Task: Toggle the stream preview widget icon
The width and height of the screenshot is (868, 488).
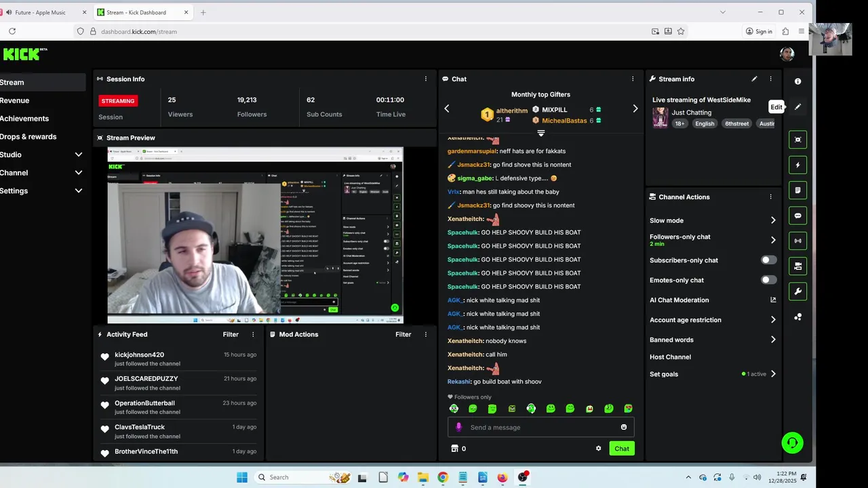Action: point(797,140)
